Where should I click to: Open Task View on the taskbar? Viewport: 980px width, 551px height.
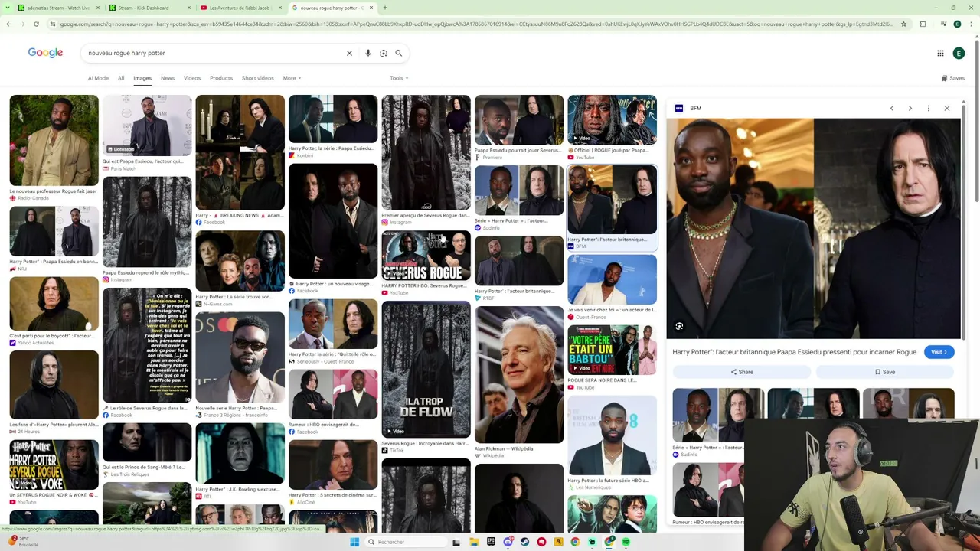pos(456,542)
